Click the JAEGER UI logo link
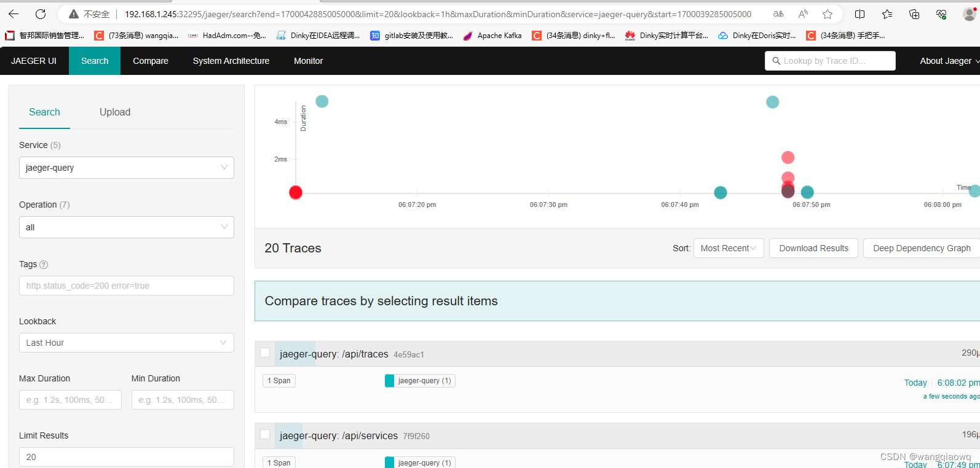The image size is (980, 468). (x=34, y=61)
